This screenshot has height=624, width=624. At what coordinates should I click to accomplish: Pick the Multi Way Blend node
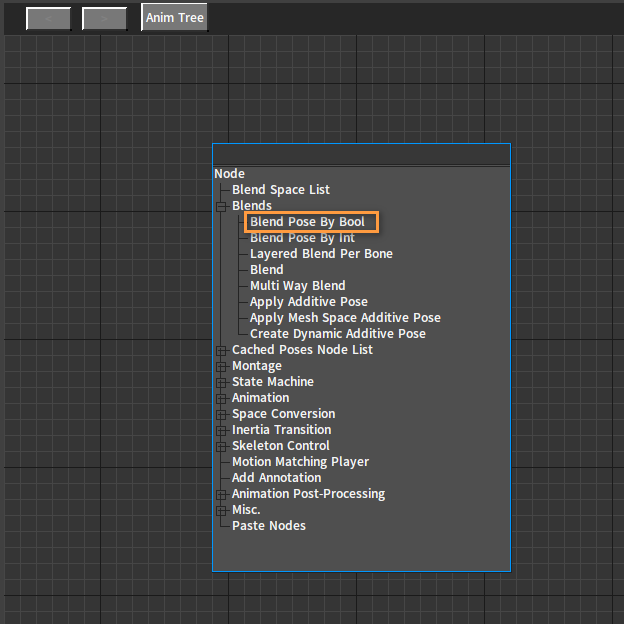click(x=298, y=286)
